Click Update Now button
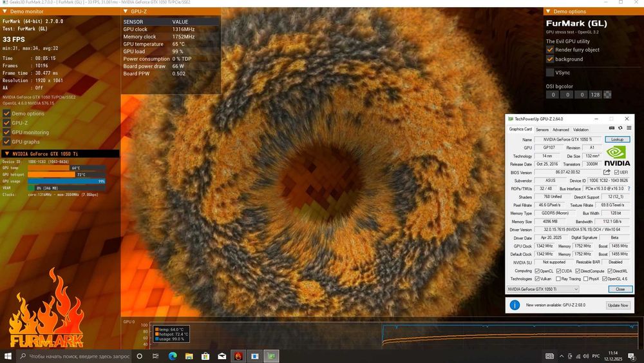 click(618, 306)
